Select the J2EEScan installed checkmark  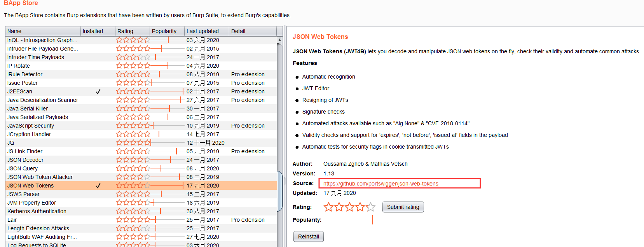98,91
